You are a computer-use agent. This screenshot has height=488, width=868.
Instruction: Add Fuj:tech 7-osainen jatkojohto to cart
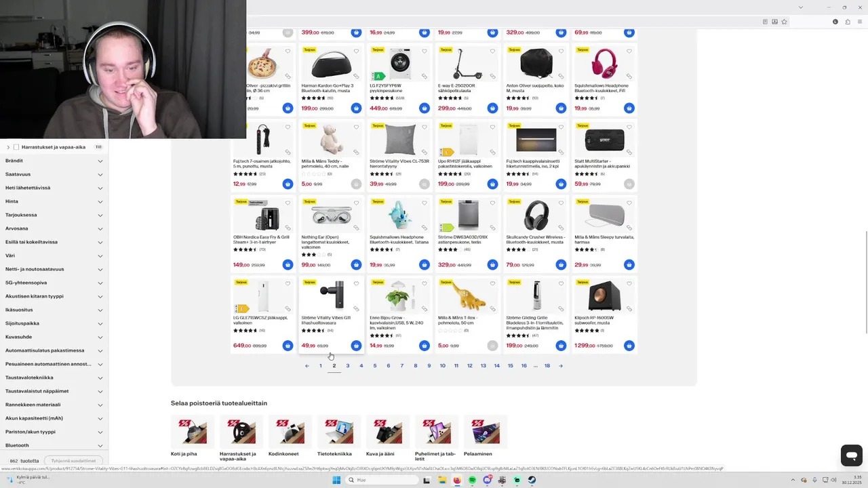tap(288, 184)
